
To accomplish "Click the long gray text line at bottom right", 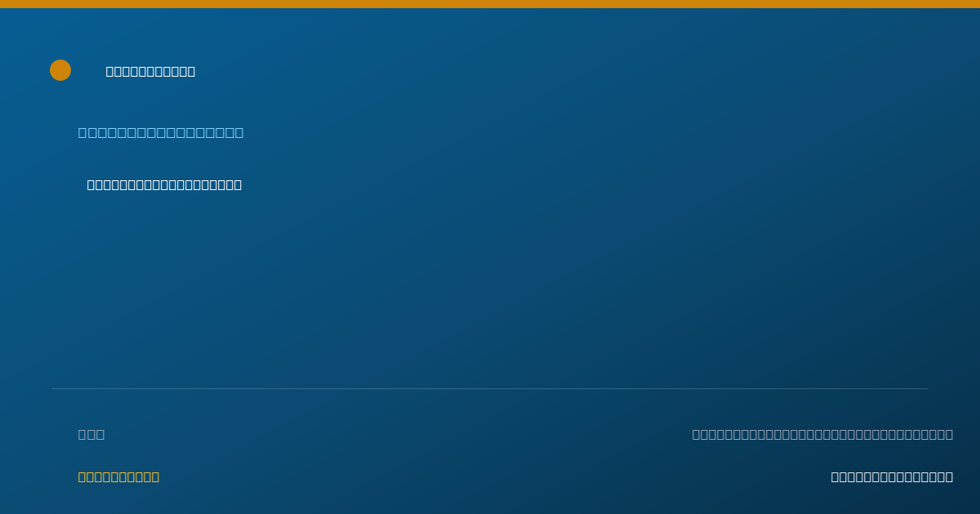I will pos(822,434).
